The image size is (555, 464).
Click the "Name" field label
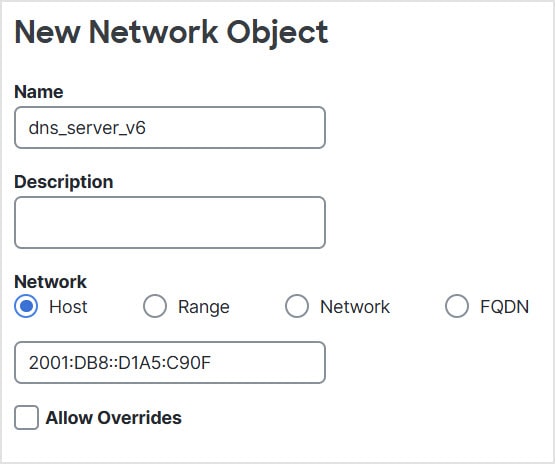pyautogui.click(x=39, y=92)
